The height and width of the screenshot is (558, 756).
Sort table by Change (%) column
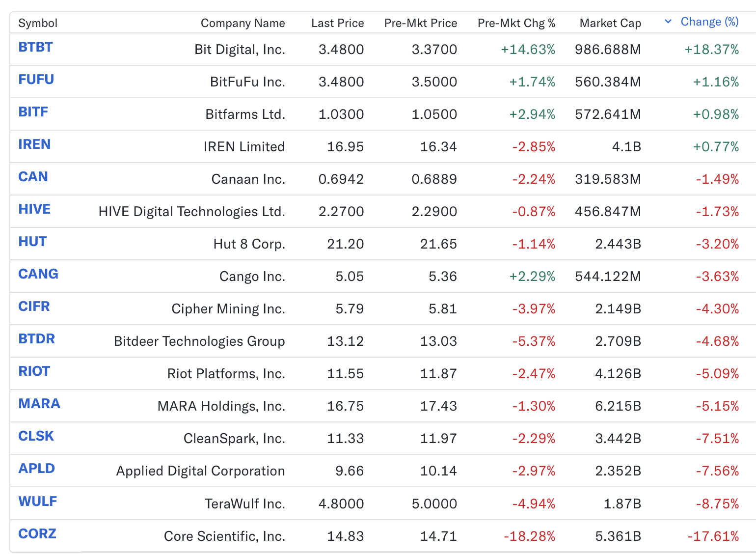[709, 22]
